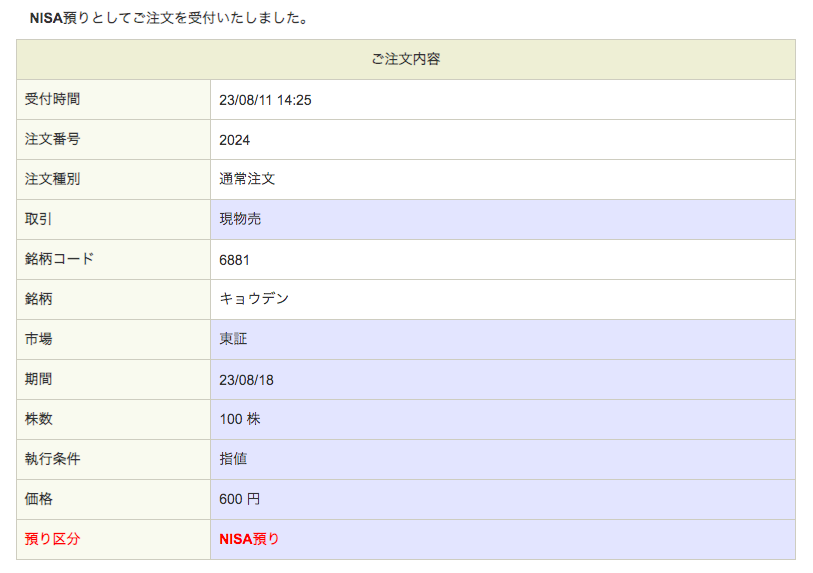The width and height of the screenshot is (813, 573).
Task: Click the '注文種別' label
Action: click(x=52, y=179)
